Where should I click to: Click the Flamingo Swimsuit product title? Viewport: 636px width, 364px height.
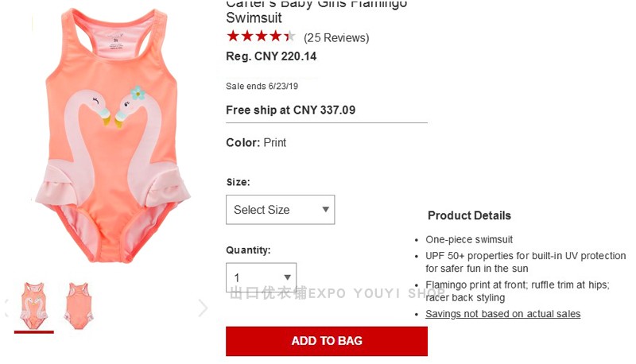click(316, 11)
